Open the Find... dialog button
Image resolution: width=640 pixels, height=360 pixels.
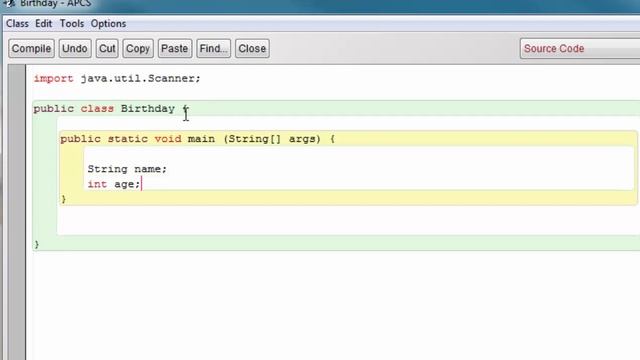click(213, 49)
